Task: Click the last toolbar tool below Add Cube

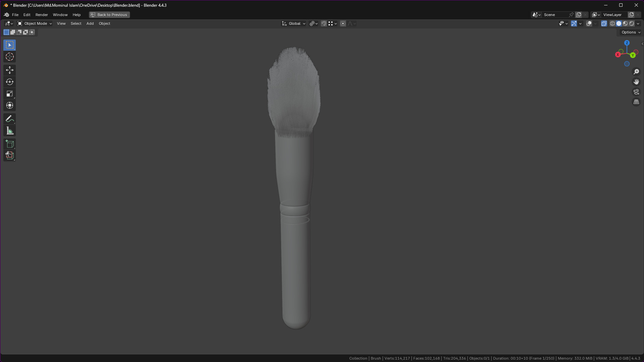Action: [x=9, y=156]
